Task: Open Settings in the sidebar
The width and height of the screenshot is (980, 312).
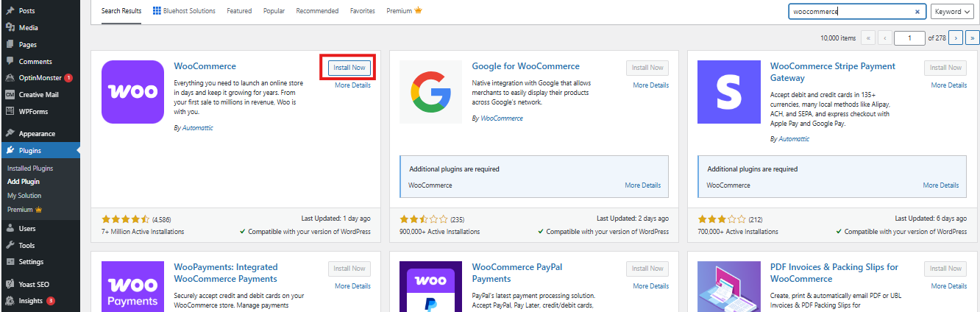Action: coord(31,261)
